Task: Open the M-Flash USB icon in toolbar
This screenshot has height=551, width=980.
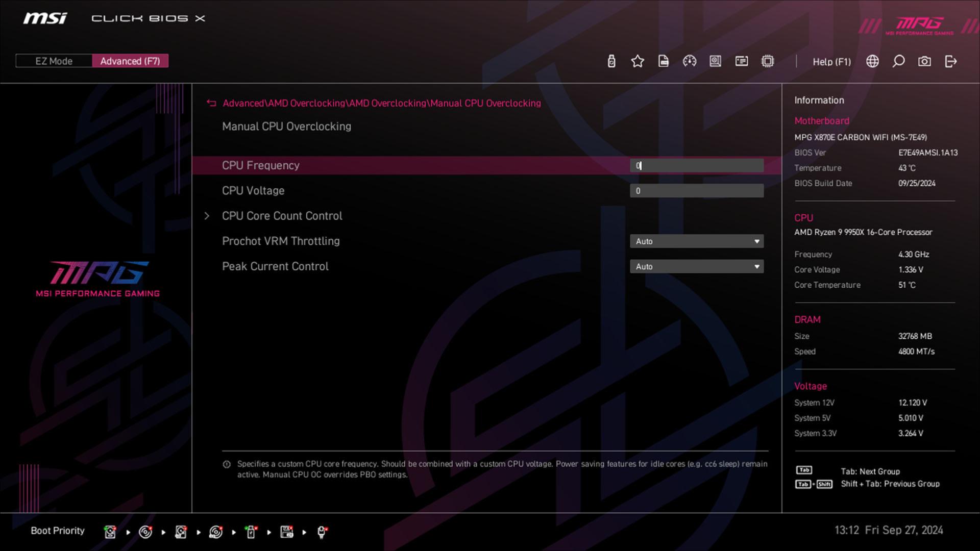Action: [611, 61]
